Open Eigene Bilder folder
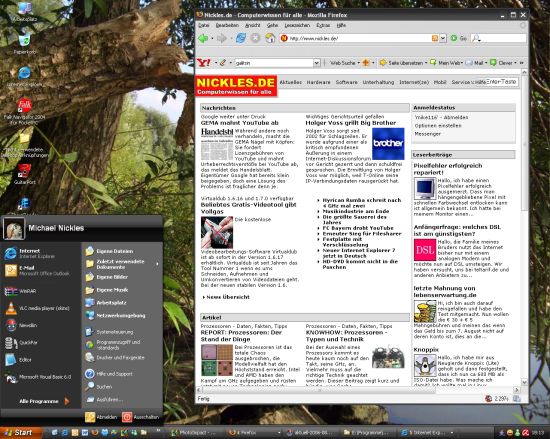Viewport: 550px width, 439px height. 107,277
